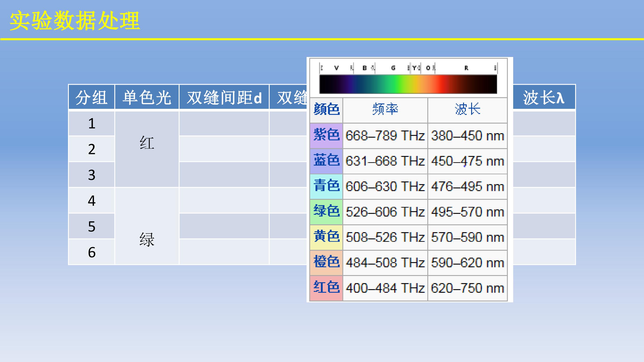Click the 526–606 THz frequency cell
Screen dimensions: 644x362
(x=385, y=212)
